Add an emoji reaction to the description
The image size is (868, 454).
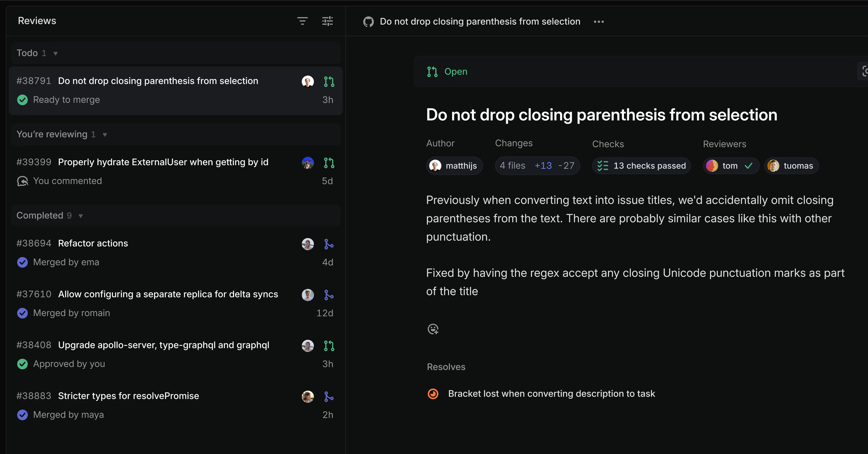pyautogui.click(x=433, y=329)
